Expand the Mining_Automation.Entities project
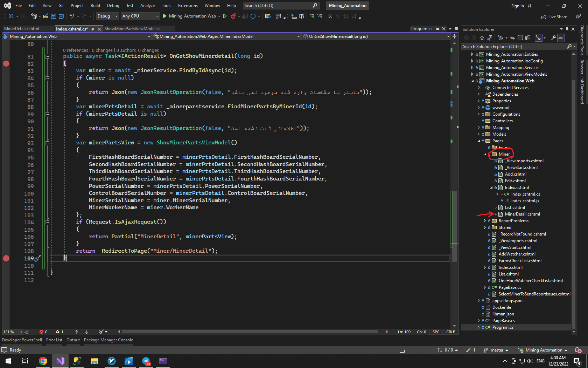Viewport: 588px width, 368px height. (472, 54)
